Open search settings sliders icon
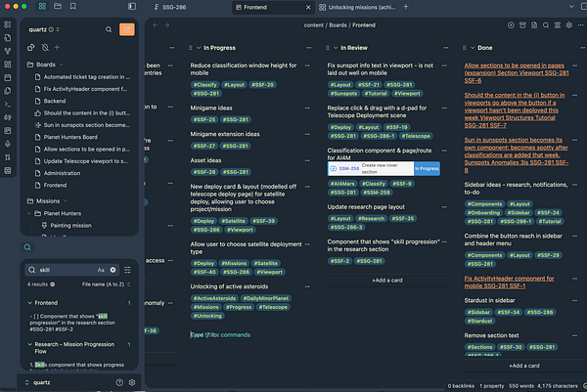Image resolution: width=587 pixels, height=392 pixels. (x=127, y=270)
